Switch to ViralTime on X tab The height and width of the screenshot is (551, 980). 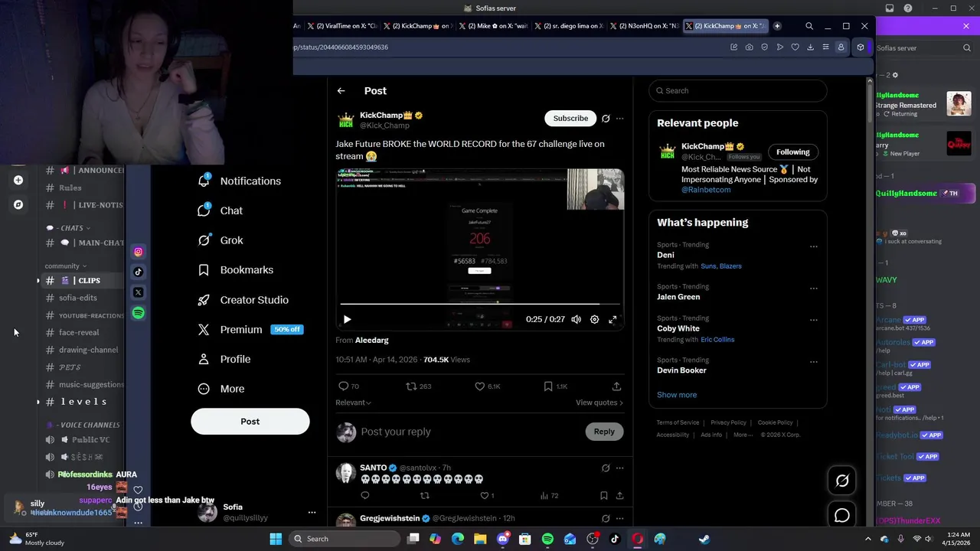pos(343,26)
